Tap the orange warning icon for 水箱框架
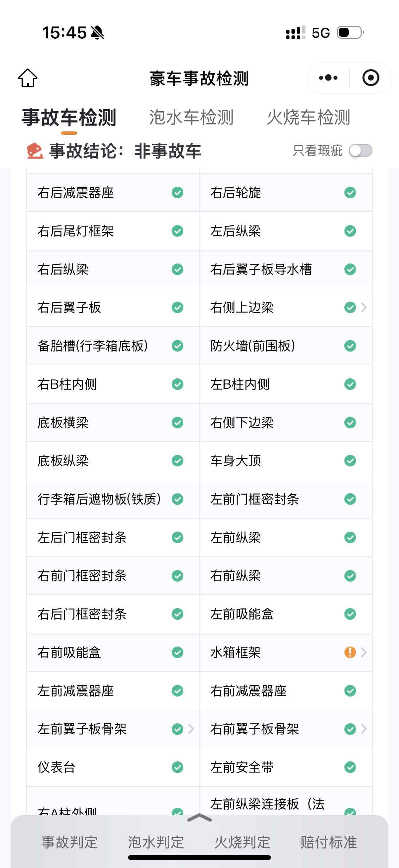 350,652
